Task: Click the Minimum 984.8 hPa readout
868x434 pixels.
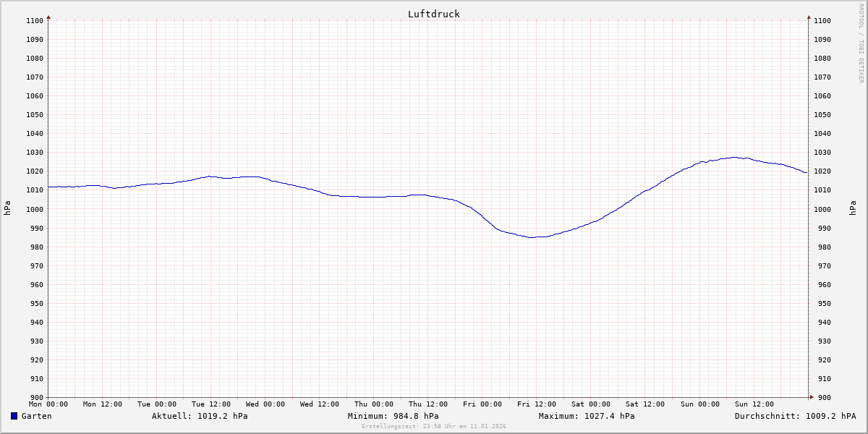Action: coord(393,416)
